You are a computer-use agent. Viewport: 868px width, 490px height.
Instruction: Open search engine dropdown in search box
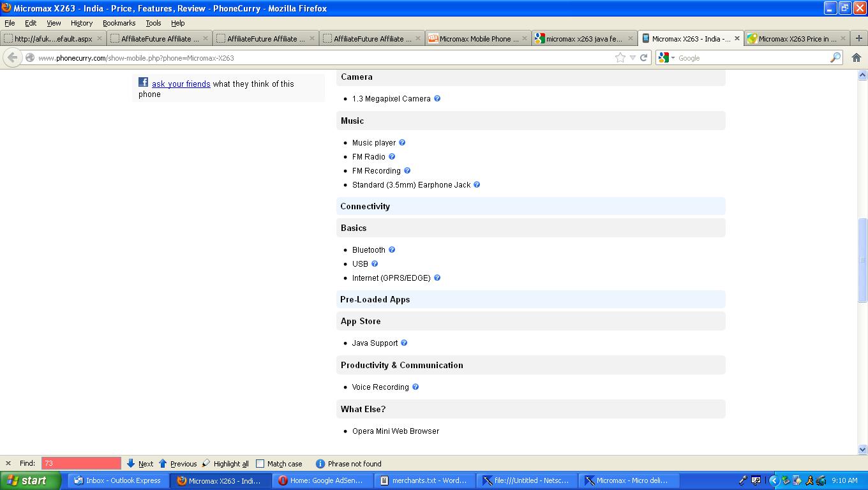[x=667, y=57]
